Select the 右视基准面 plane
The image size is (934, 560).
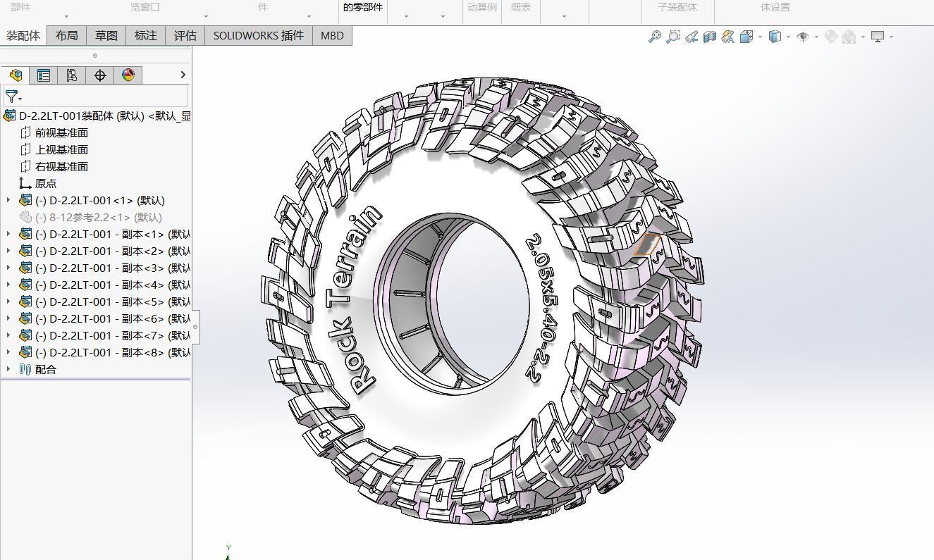tap(61, 166)
